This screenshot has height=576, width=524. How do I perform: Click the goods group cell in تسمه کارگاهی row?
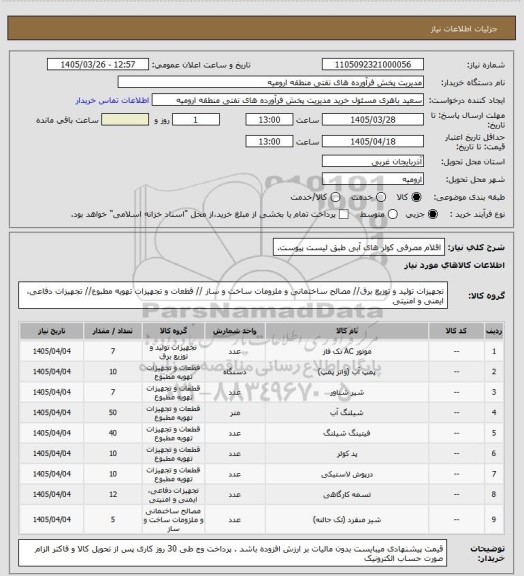tap(173, 494)
